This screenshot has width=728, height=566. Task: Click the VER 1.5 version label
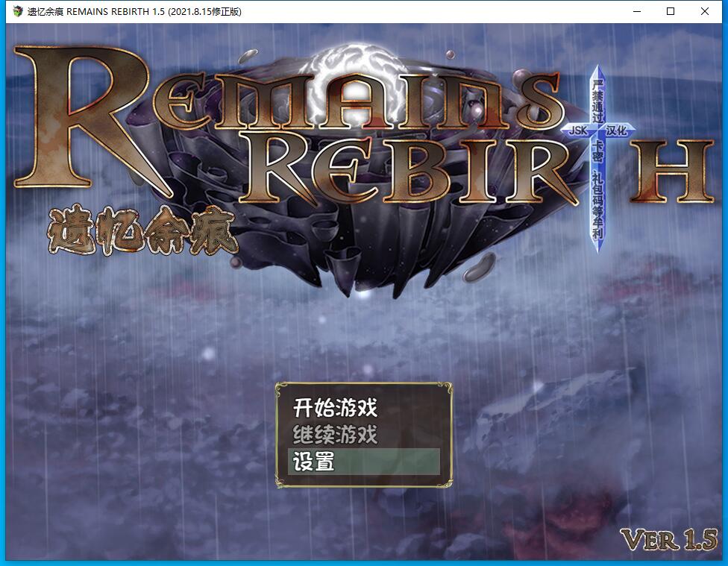[x=669, y=541]
